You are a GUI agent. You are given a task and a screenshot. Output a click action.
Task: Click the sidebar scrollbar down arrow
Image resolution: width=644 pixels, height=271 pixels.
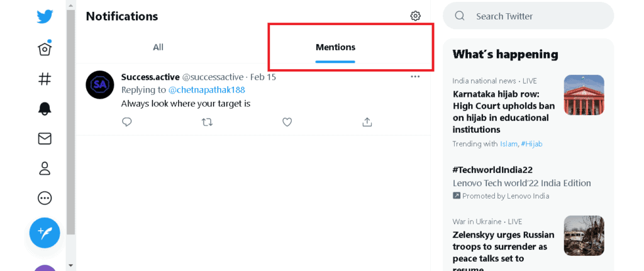point(70,266)
